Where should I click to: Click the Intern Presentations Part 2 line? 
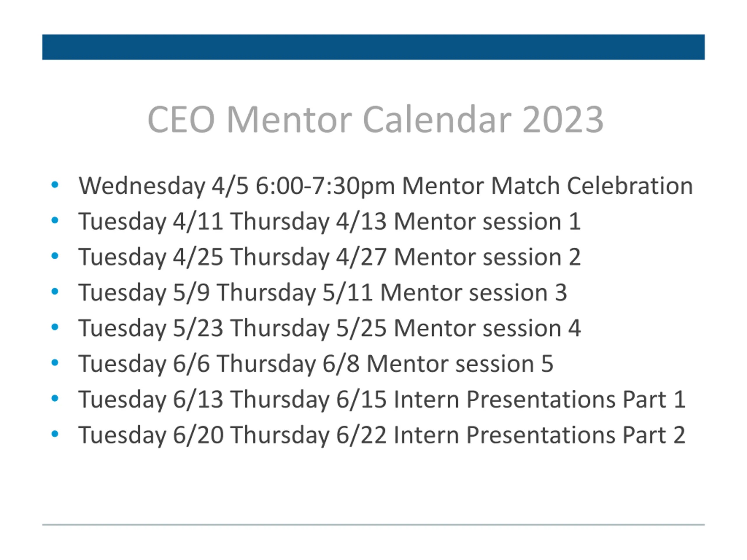point(382,435)
